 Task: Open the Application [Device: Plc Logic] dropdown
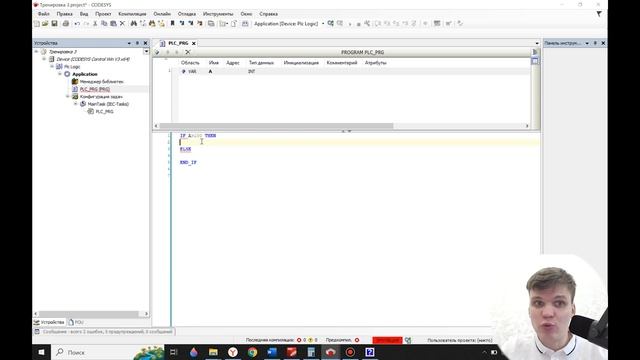tap(323, 24)
